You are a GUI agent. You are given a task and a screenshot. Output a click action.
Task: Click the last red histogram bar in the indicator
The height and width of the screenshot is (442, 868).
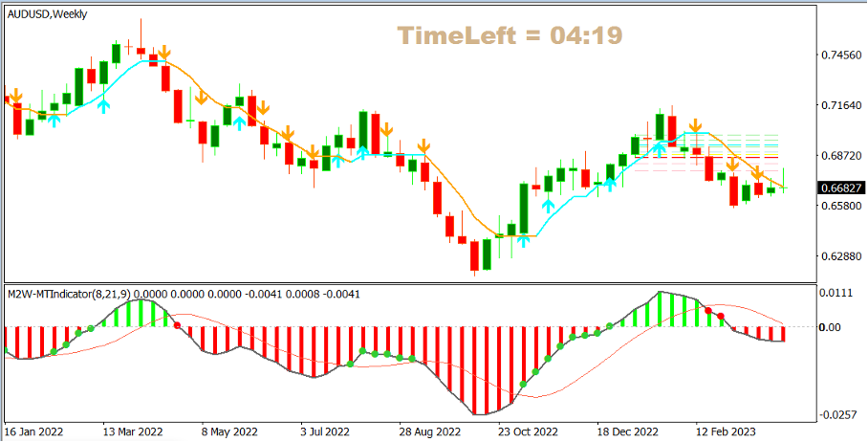tap(783, 334)
